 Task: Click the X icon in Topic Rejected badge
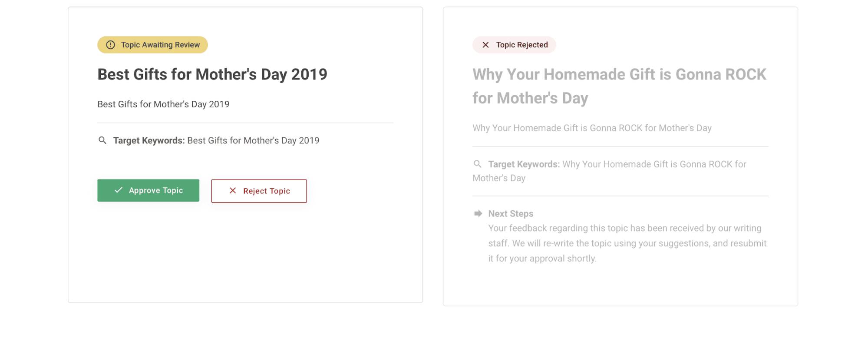(x=485, y=45)
